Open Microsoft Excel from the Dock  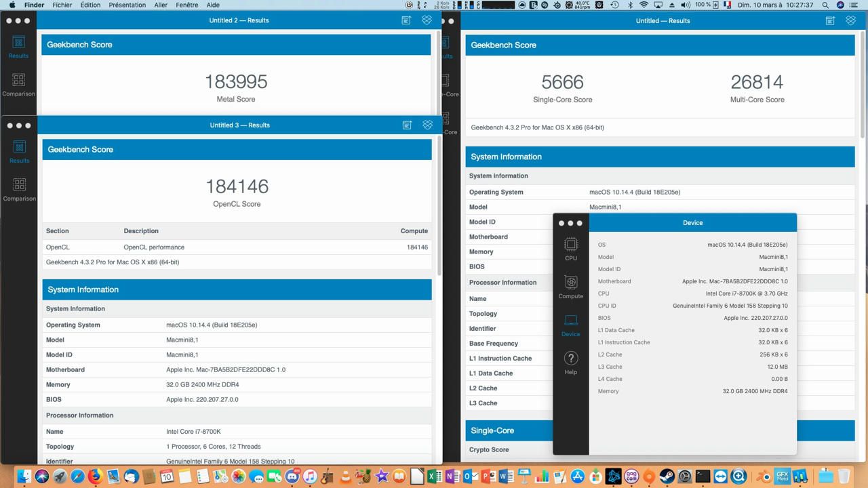[435, 476]
